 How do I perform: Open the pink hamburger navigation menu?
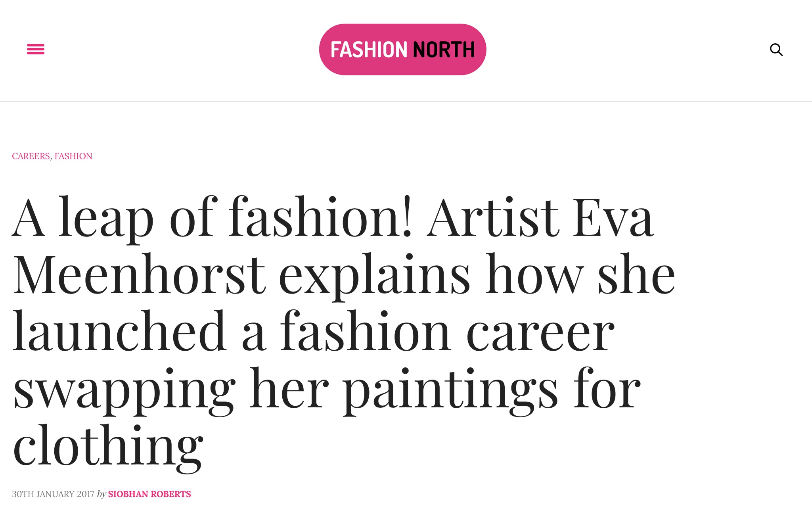(x=36, y=49)
